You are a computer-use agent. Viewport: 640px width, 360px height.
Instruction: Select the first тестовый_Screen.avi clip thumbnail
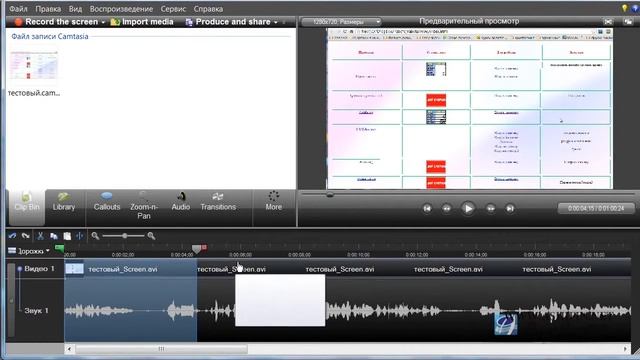(75, 269)
